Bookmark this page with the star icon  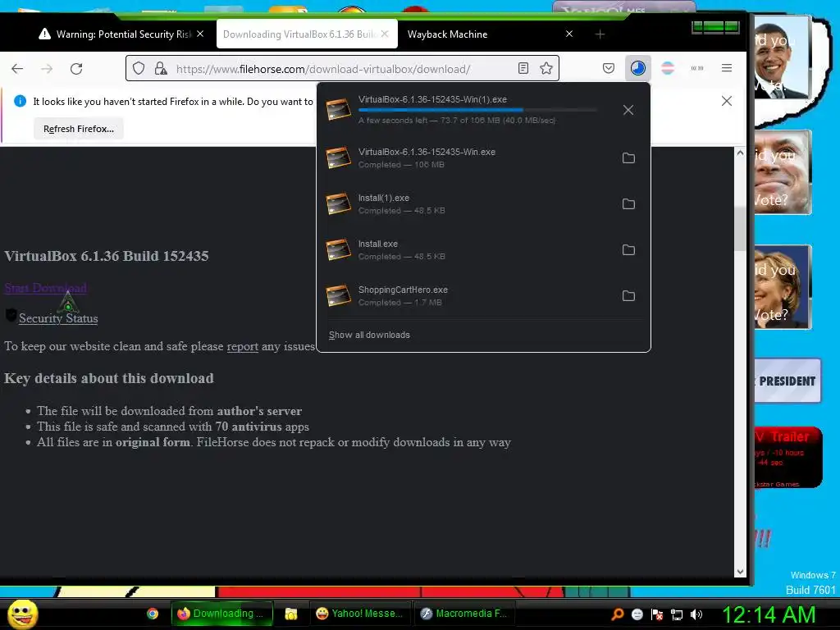pos(546,68)
